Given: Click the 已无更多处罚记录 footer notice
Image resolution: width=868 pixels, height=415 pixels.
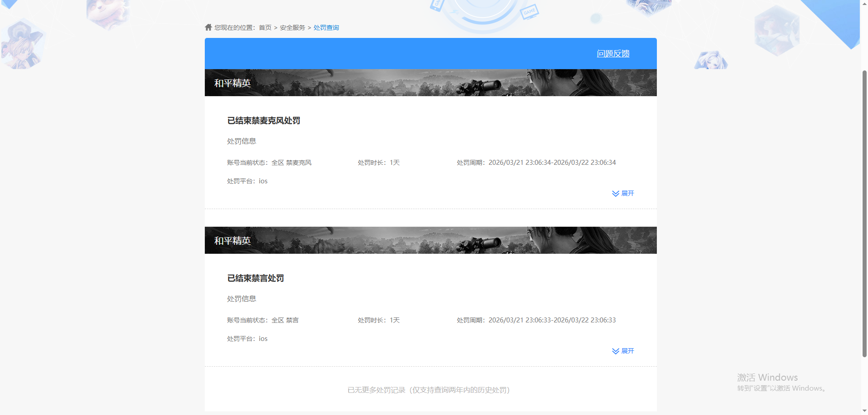Looking at the screenshot, I should (429, 390).
